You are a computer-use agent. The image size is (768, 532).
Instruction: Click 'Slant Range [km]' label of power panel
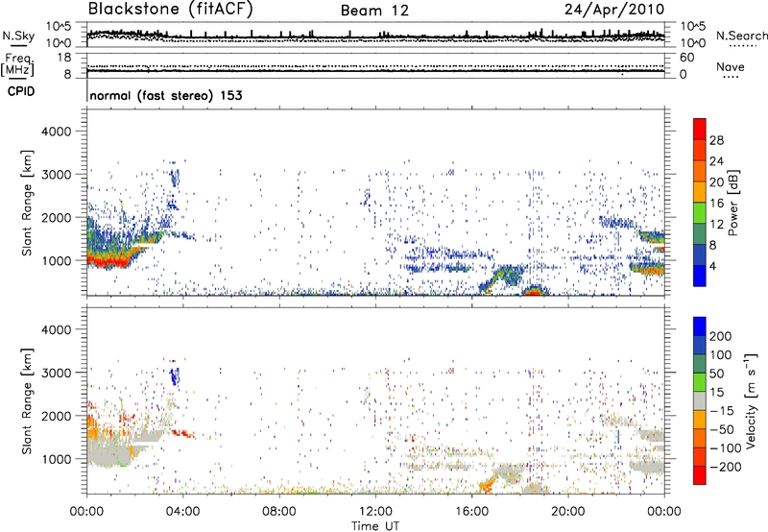[27, 203]
